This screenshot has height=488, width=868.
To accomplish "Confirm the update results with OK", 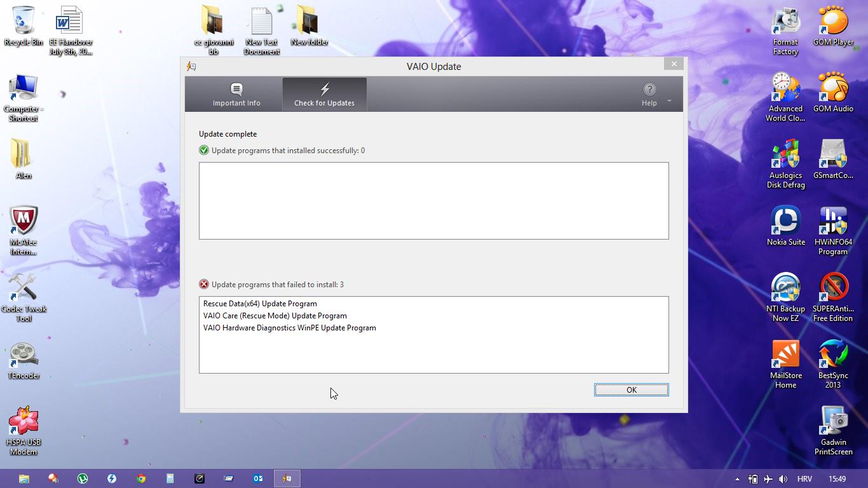I will tap(631, 390).
